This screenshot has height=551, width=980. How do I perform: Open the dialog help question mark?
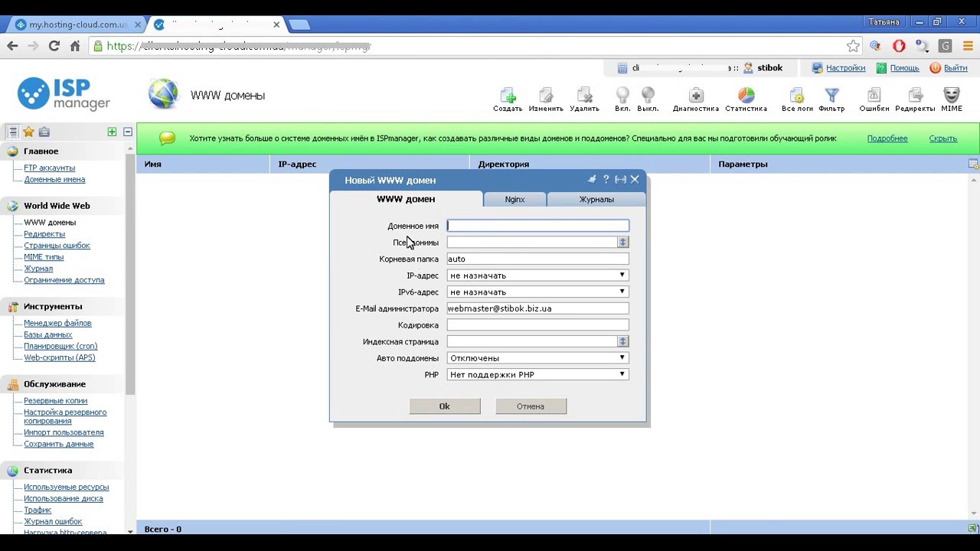pos(606,179)
